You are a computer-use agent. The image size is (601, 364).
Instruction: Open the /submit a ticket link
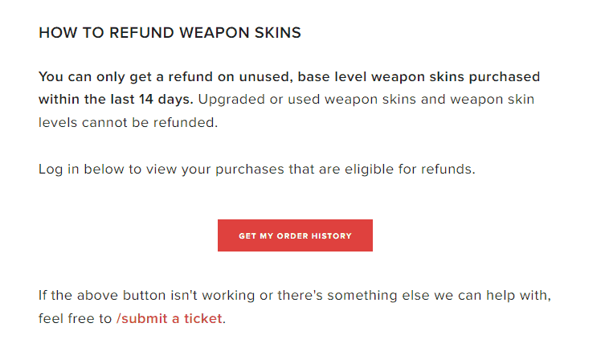point(169,318)
